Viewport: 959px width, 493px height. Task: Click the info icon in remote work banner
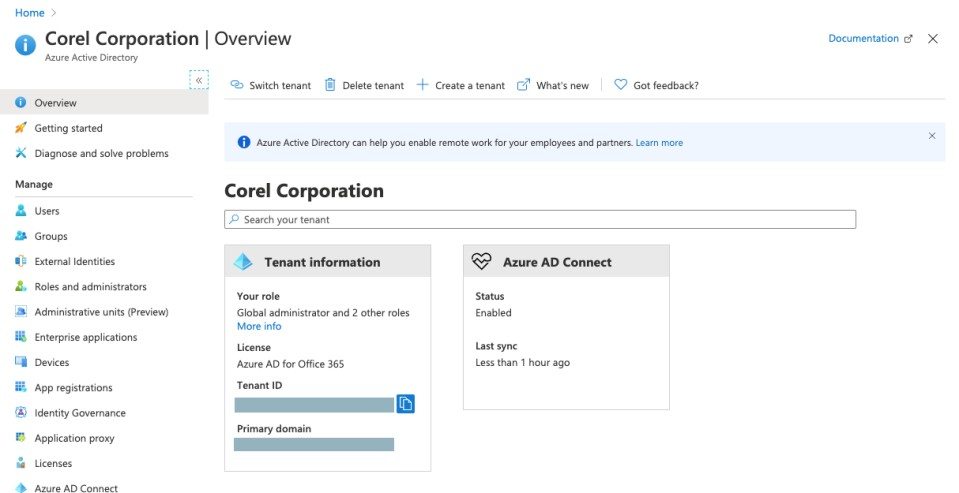pyautogui.click(x=243, y=142)
